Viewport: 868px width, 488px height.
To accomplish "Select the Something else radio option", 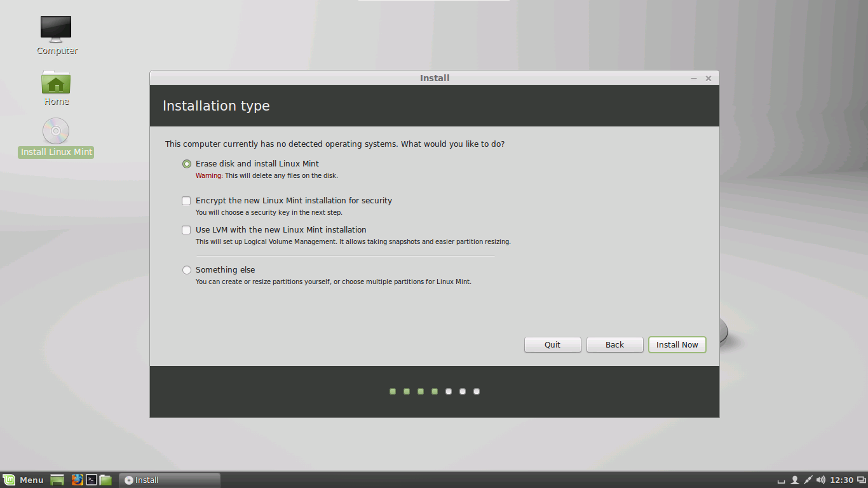I will [187, 270].
